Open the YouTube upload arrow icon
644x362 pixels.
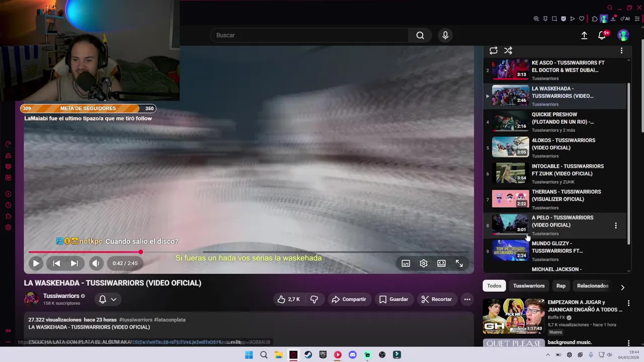(584, 35)
